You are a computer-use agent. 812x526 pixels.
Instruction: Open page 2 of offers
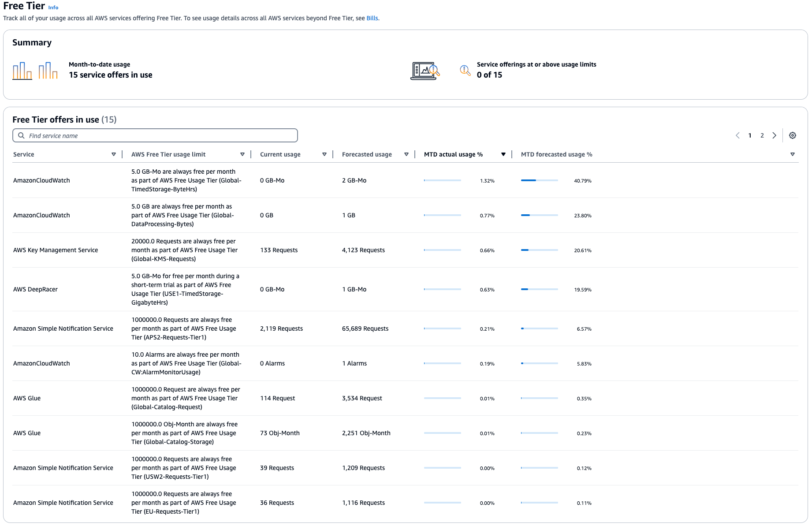tap(762, 135)
